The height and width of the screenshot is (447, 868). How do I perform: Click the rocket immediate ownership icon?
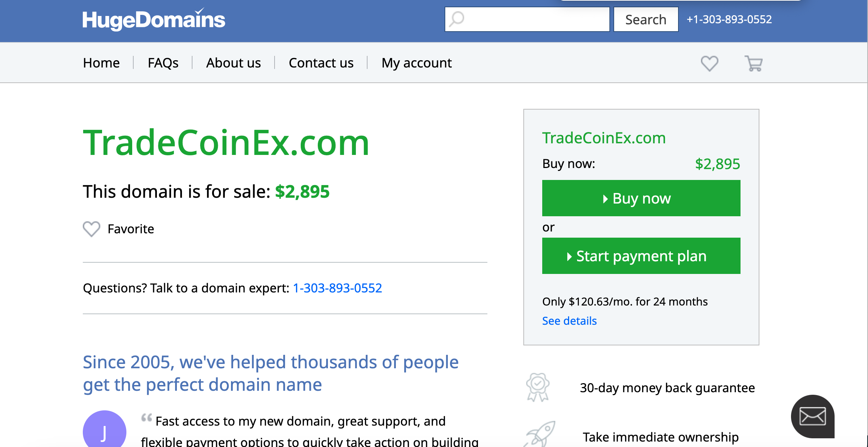[x=540, y=434]
